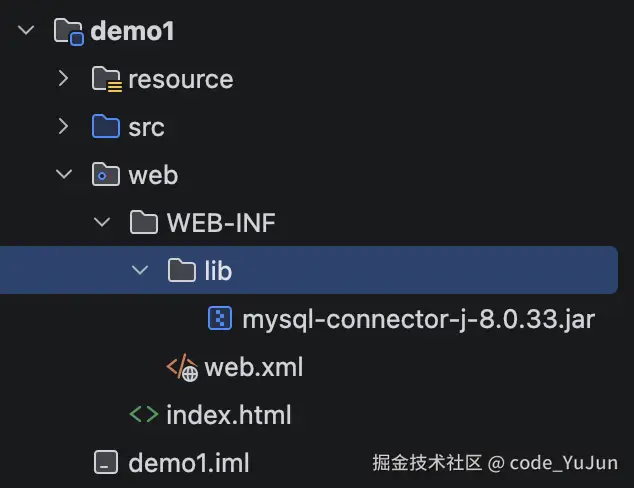This screenshot has width=634, height=488.
Task: Click the resource folder icon
Action: [x=106, y=79]
